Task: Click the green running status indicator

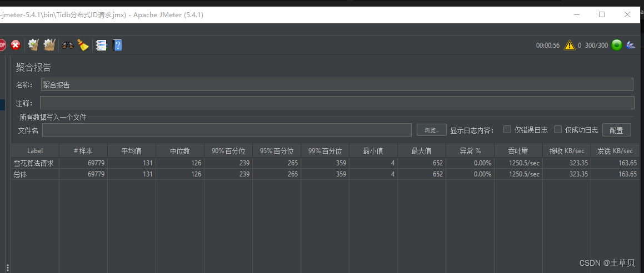Action: [x=616, y=45]
